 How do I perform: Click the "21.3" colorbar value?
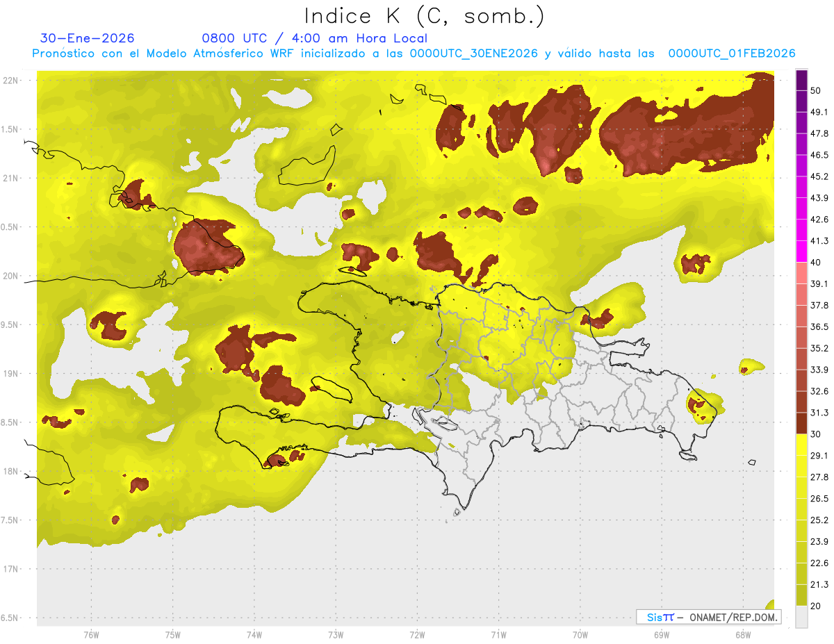[x=819, y=585]
